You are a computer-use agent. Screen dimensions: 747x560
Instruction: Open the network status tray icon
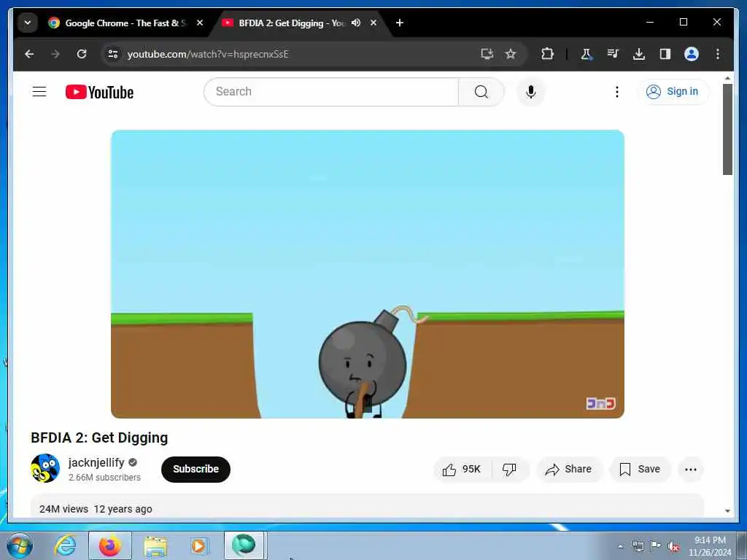[638, 546]
